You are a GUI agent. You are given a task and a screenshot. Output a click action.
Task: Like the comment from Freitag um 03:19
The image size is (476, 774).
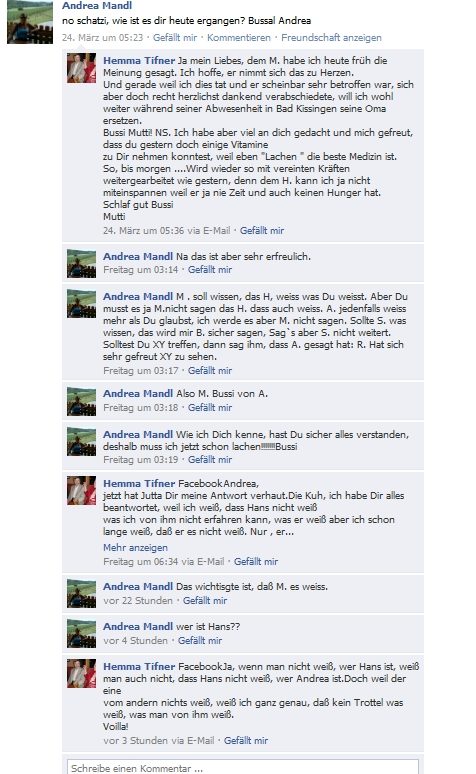coord(210,460)
